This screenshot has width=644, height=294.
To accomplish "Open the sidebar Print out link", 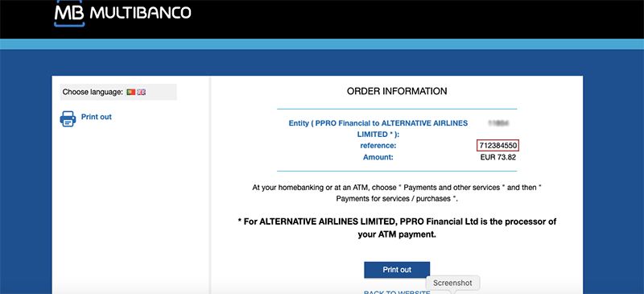I will [x=97, y=117].
